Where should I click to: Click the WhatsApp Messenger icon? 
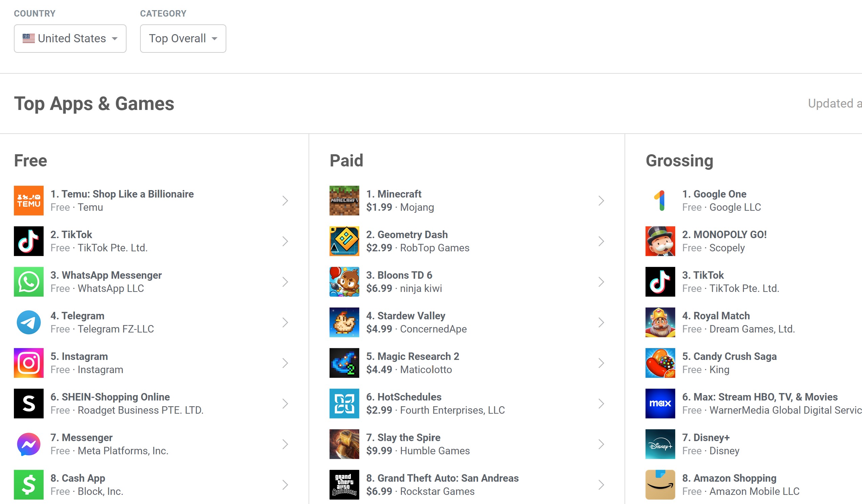(29, 282)
